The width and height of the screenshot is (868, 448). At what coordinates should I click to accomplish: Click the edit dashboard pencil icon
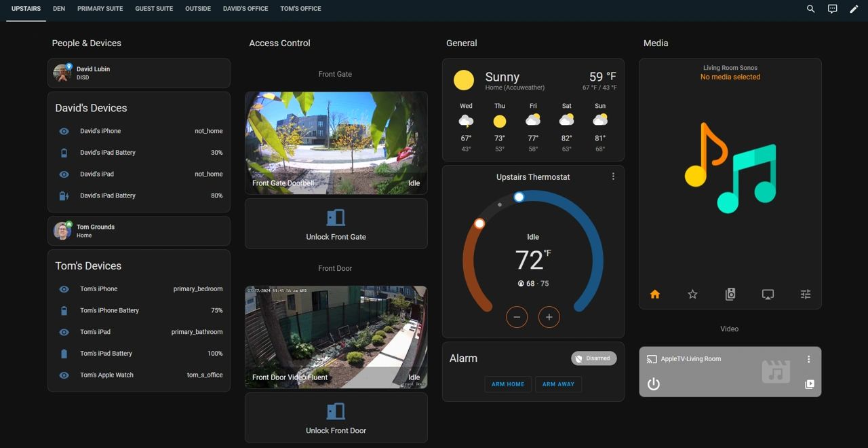tap(854, 9)
